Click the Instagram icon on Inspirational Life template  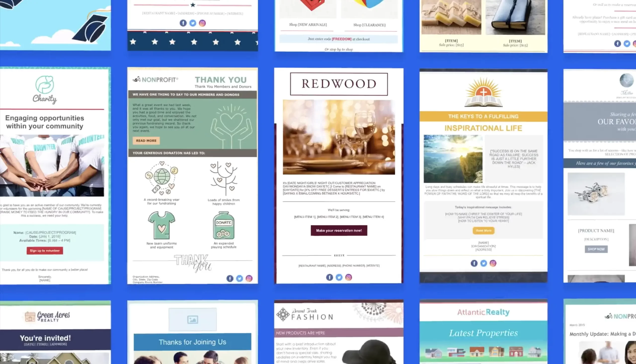(493, 263)
